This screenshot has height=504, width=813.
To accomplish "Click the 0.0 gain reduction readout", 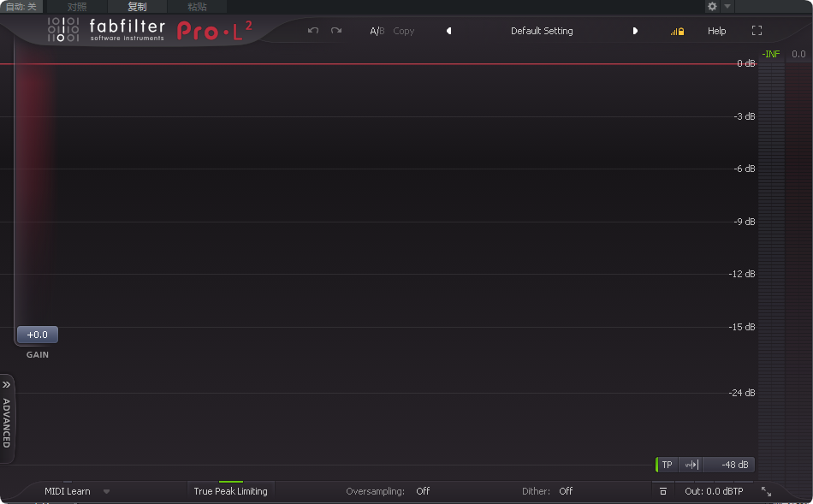I will (x=798, y=54).
